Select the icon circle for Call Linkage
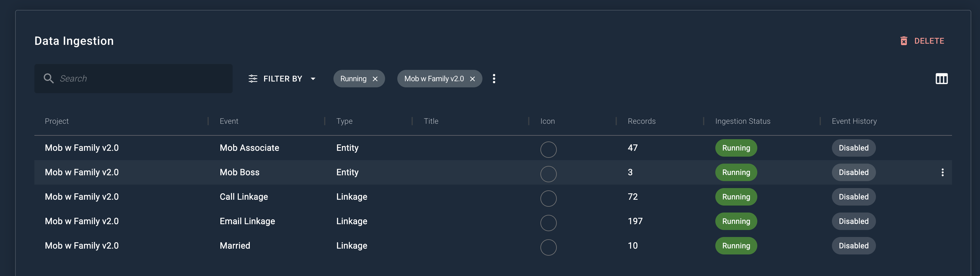Screen dimensions: 980x276 [x=548, y=198]
